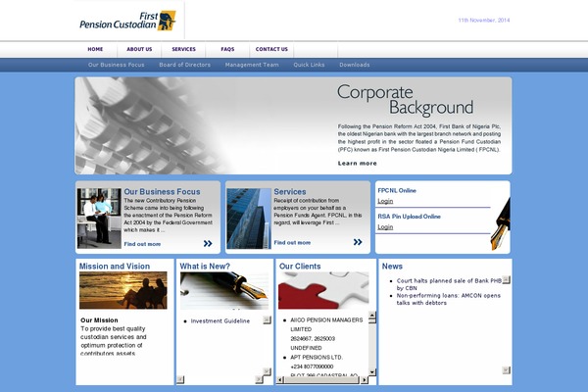Click the Mission and Vision heading
Viewport: 588px width, 392px height.
(x=115, y=267)
